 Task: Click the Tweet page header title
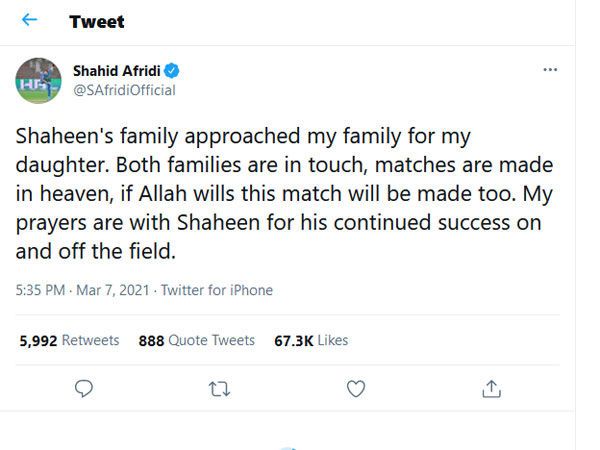pyautogui.click(x=97, y=21)
